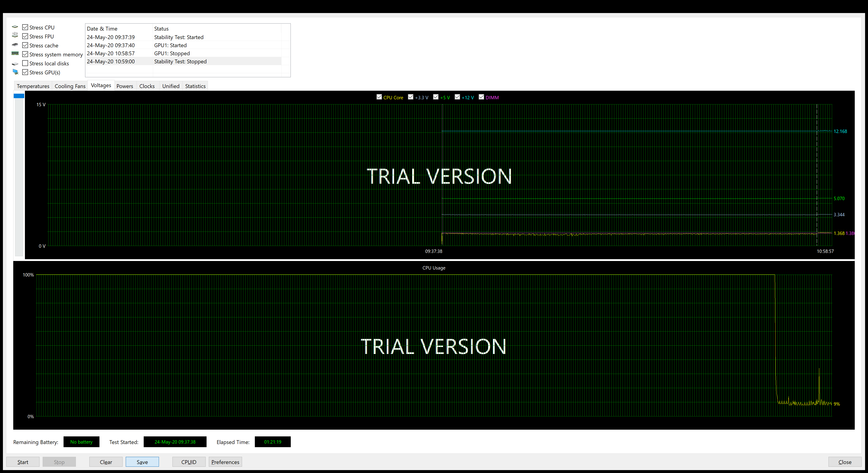Select the Cooling Fans tab
868x473 pixels.
click(70, 86)
